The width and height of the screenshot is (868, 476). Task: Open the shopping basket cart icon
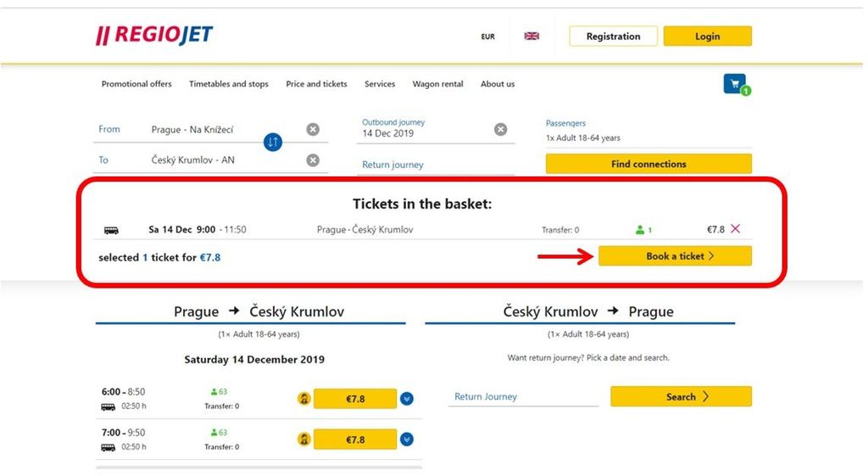pos(735,84)
